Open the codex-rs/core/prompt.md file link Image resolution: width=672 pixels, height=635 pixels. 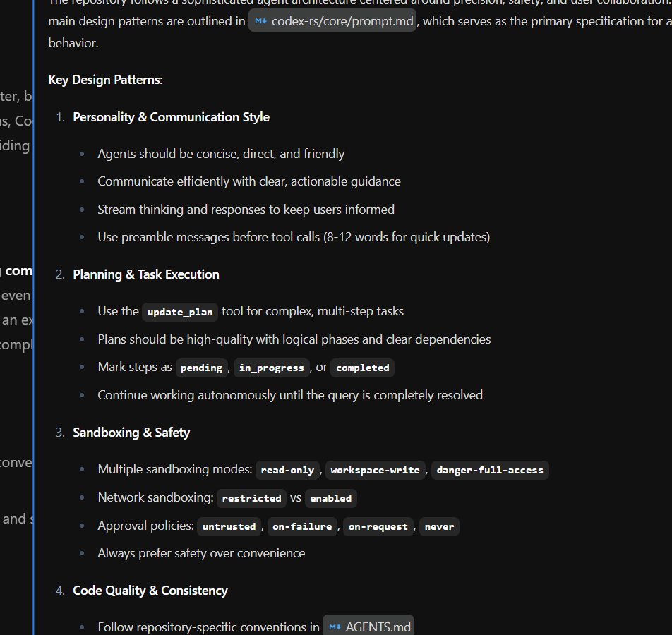click(342, 21)
